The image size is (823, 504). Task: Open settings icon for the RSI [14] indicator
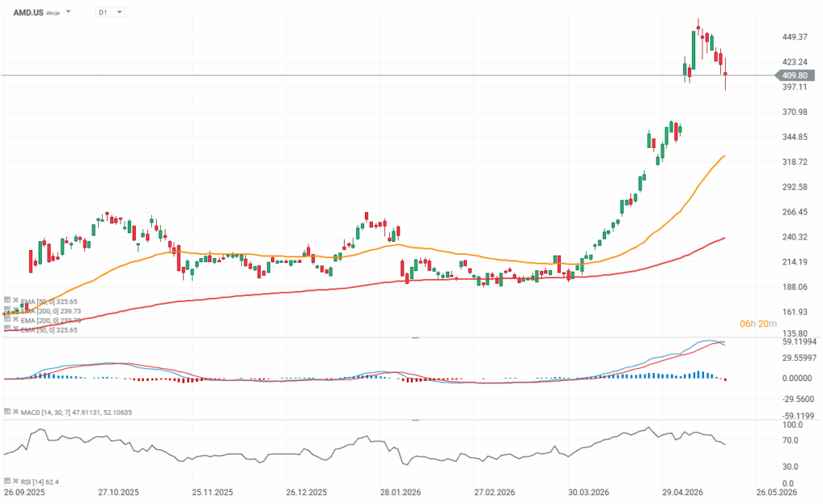click(6, 481)
